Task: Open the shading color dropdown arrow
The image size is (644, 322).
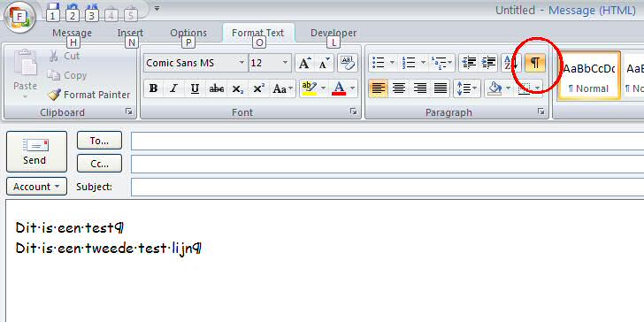Action: coord(509,88)
